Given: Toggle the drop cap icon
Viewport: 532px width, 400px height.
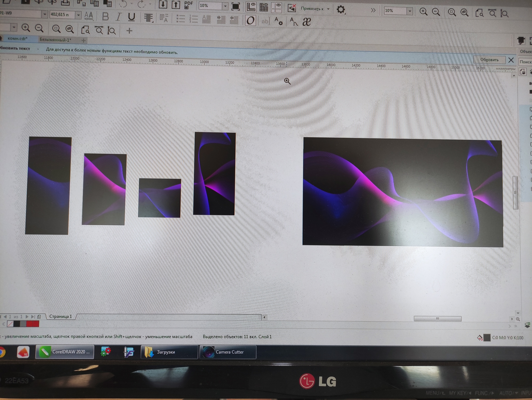Looking at the screenshot, I should [x=207, y=19].
